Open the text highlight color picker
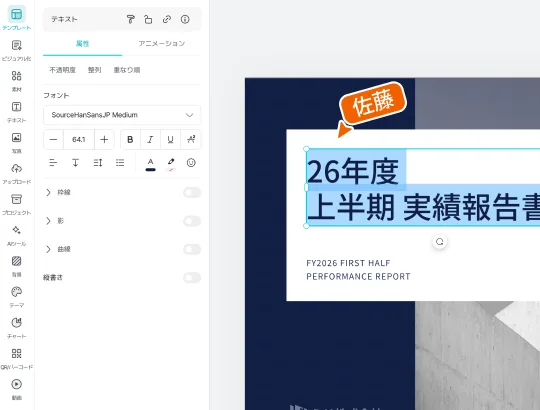540x410 pixels. coord(171,164)
